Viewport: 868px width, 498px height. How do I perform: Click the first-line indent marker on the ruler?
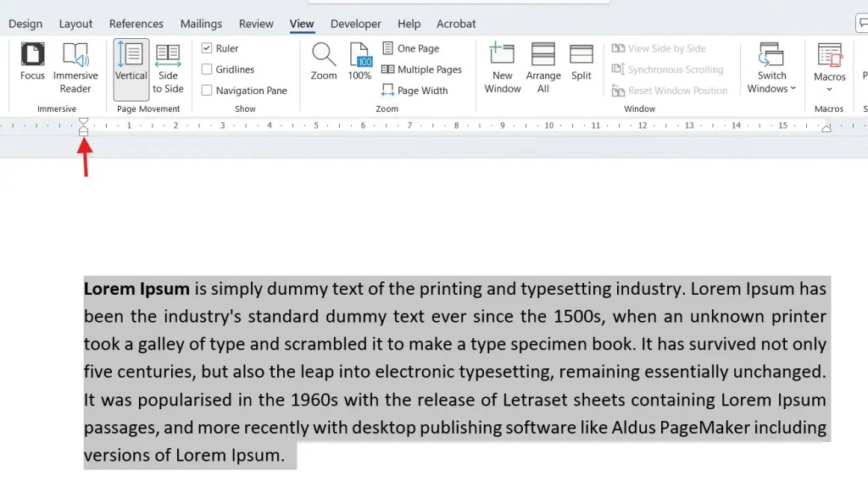83,122
